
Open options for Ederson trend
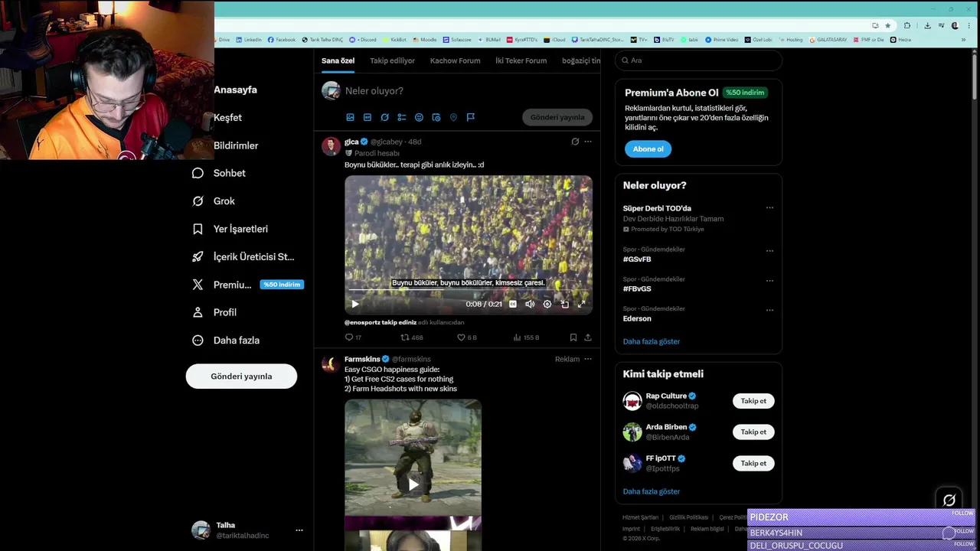point(769,310)
